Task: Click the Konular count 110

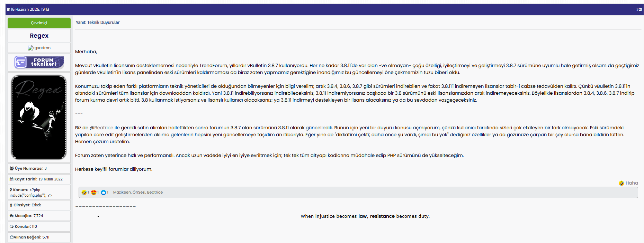Action: [x=34, y=226]
